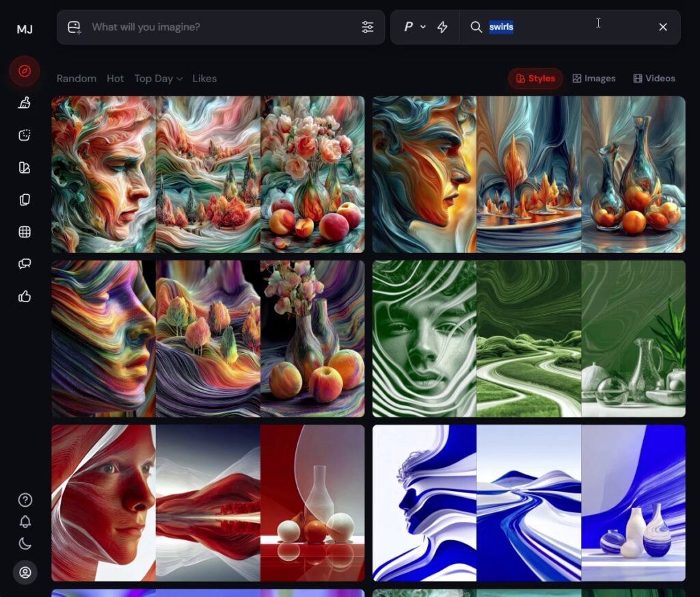
Task: Toggle the lightning bolt fast mode
Action: (442, 27)
